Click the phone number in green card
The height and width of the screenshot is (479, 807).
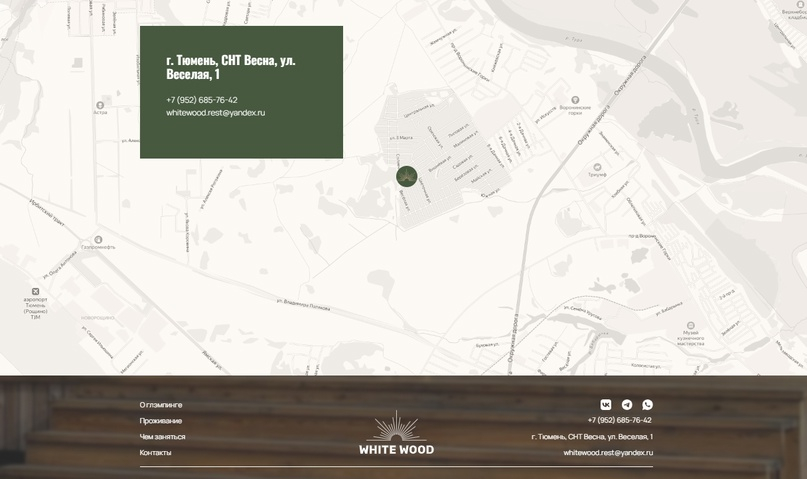point(202,100)
